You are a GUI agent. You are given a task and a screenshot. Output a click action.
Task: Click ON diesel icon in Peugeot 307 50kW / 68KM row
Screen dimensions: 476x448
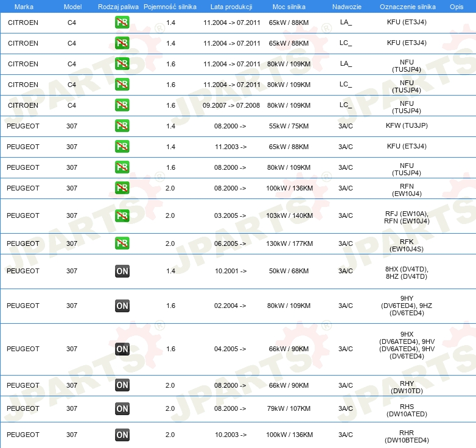click(x=122, y=271)
